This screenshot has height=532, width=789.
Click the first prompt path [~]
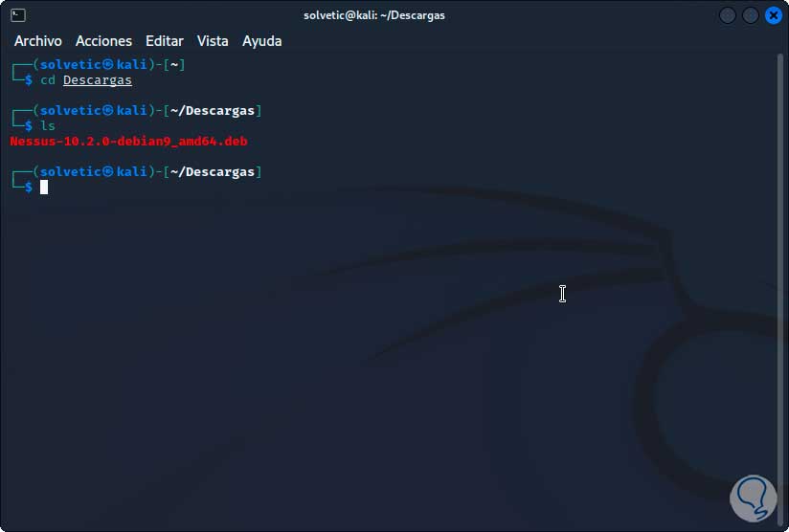tap(174, 65)
